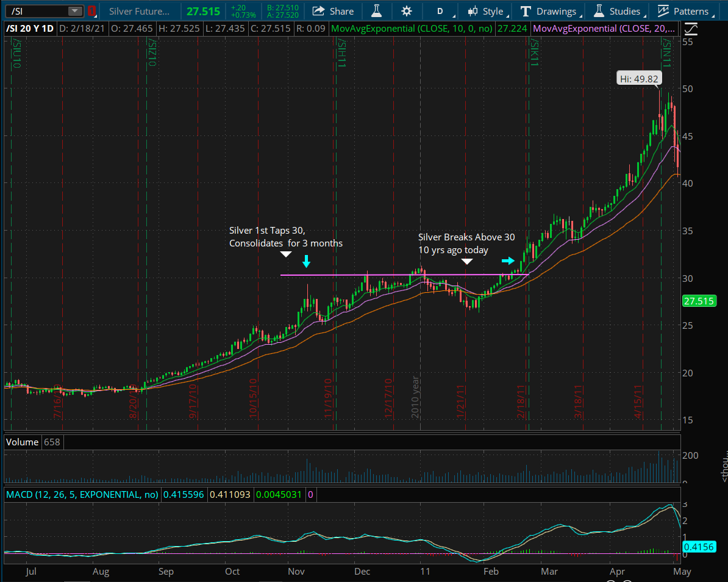The height and width of the screenshot is (582, 728).
Task: Select the cyan right arrow drawing
Action: 508,260
